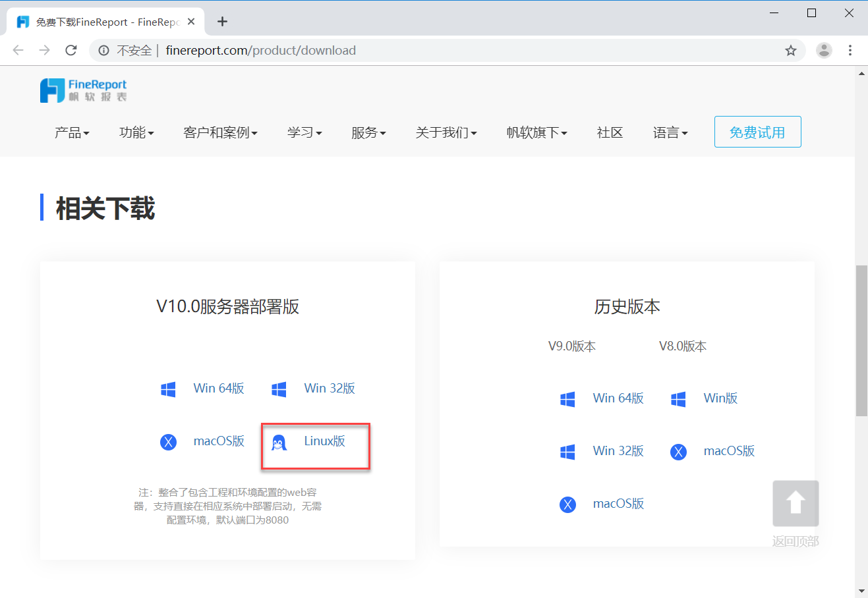Click the 返回顶部 up-arrow button
The image size is (868, 598).
[796, 503]
